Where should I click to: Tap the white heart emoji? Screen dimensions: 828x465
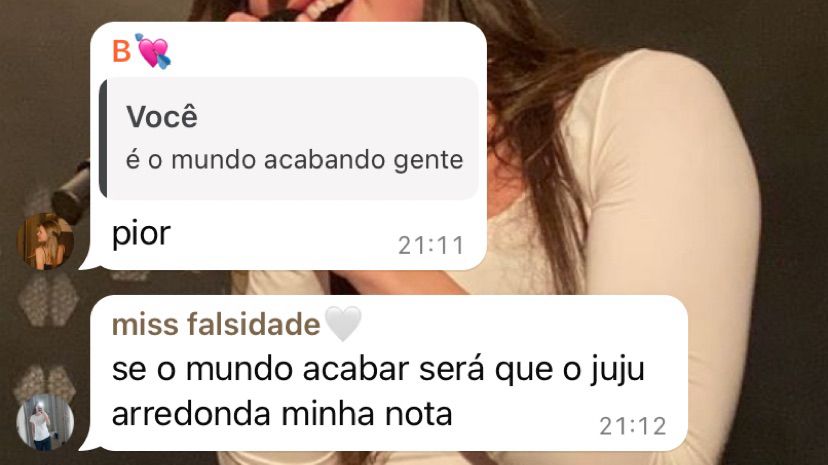[343, 323]
